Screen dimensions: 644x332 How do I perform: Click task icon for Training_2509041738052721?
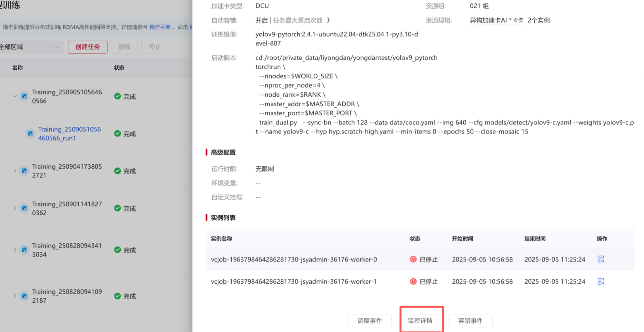click(x=24, y=171)
